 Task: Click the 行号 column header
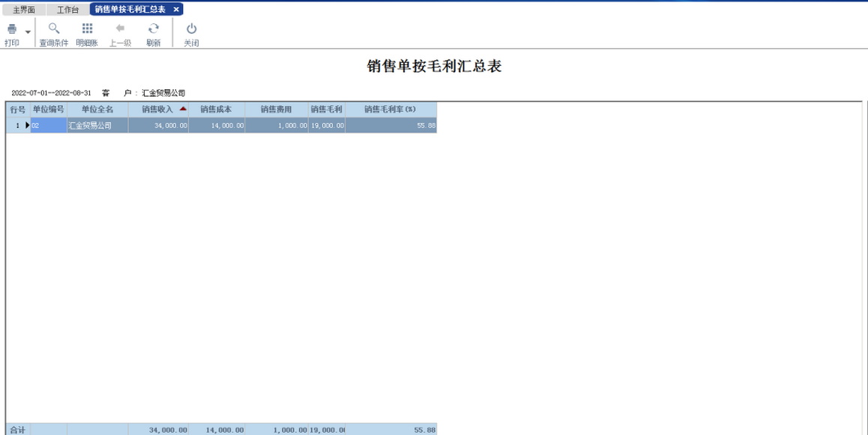coord(18,109)
